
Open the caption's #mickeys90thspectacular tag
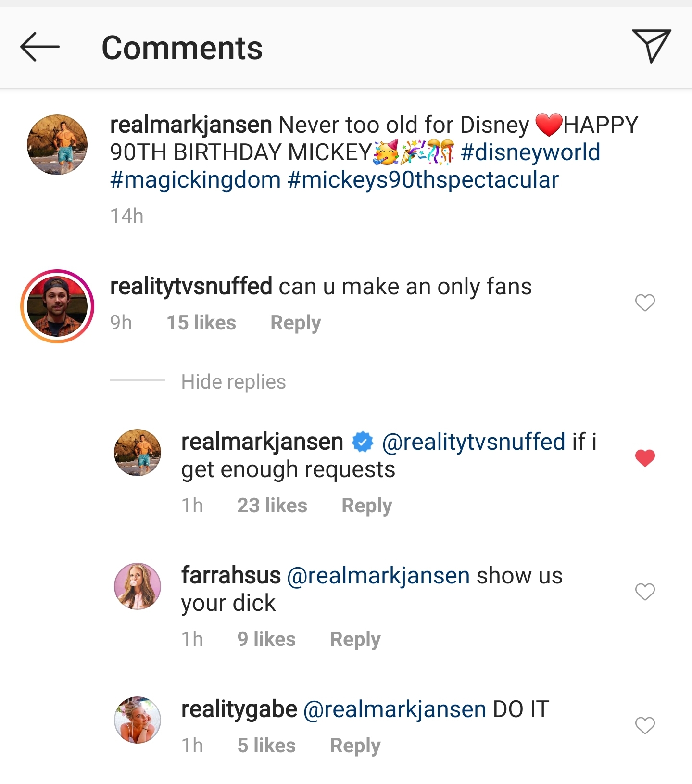423,180
